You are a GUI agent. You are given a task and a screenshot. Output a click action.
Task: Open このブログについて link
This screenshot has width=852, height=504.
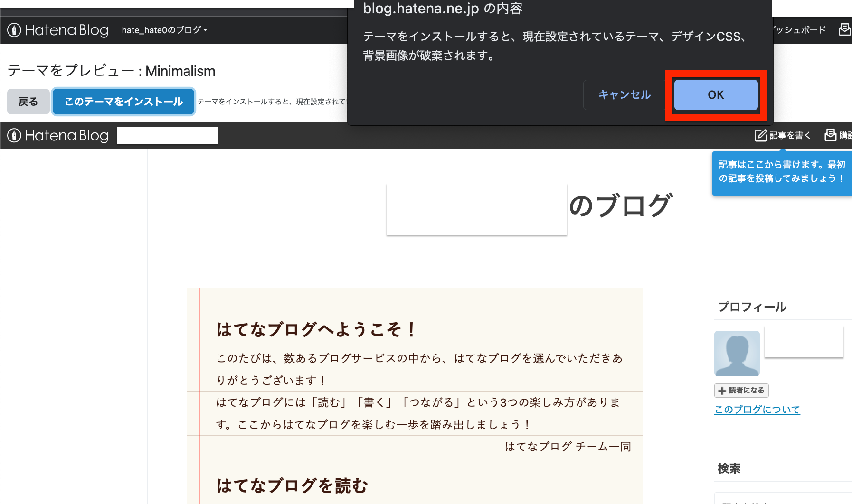pyautogui.click(x=757, y=410)
